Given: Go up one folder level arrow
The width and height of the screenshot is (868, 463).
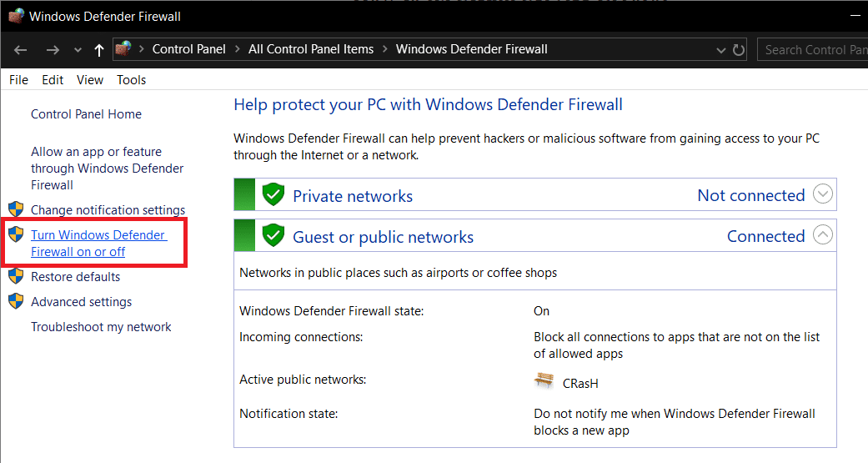Looking at the screenshot, I should pos(99,50).
